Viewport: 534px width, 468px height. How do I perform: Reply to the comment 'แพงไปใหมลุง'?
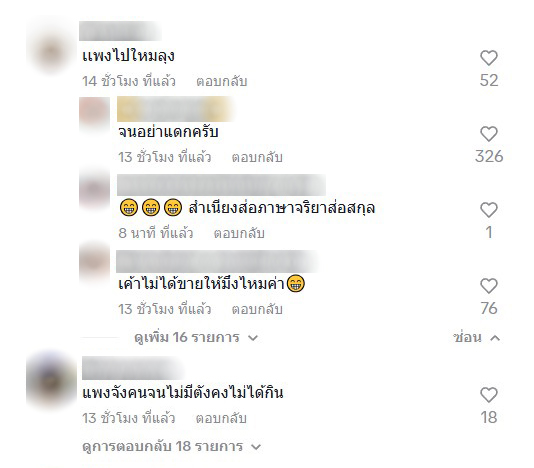point(222,81)
